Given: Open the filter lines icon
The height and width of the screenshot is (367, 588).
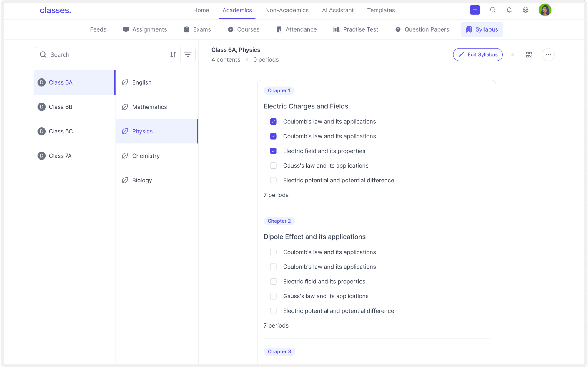Looking at the screenshot, I should tap(188, 54).
